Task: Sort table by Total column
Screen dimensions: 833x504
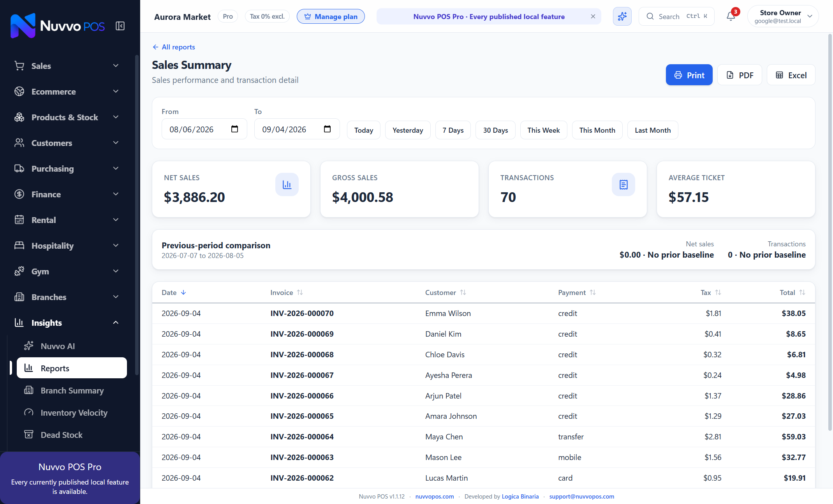Action: 792,292
